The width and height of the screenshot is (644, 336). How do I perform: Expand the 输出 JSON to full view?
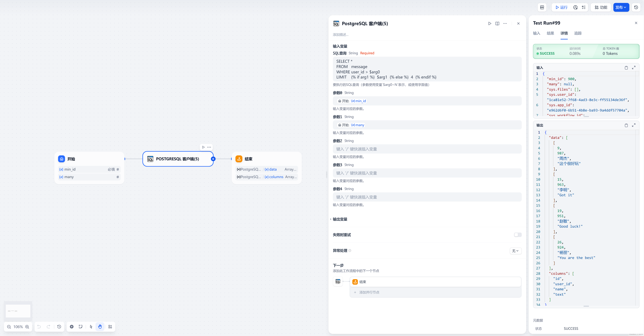click(634, 125)
